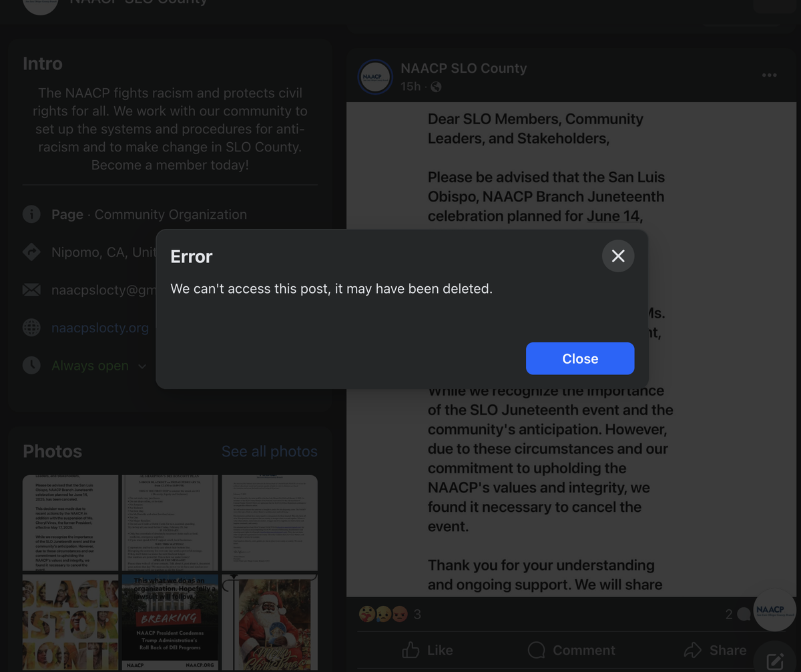This screenshot has width=801, height=672.
Task: Click the Community Organization page category text
Action: tap(171, 214)
